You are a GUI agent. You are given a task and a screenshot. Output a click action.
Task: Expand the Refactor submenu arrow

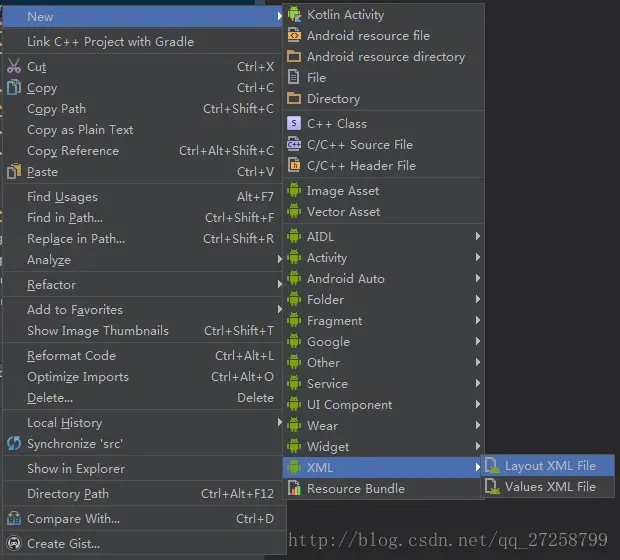280,284
